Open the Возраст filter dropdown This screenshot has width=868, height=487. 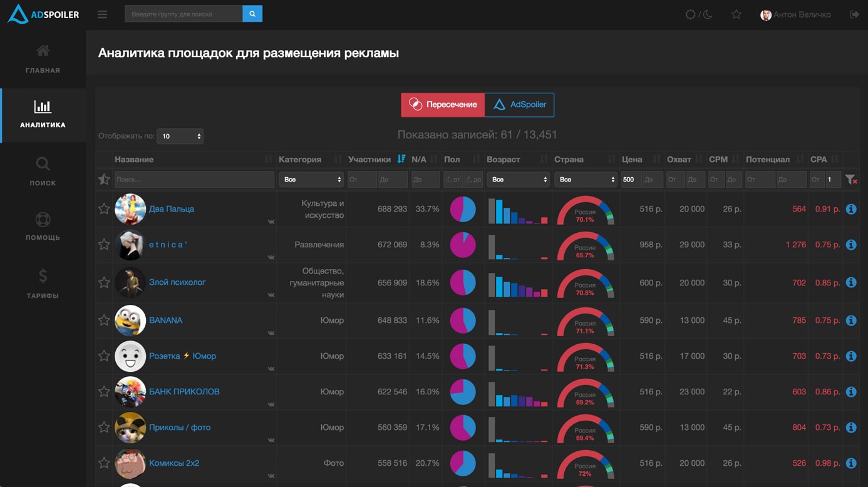click(x=518, y=180)
